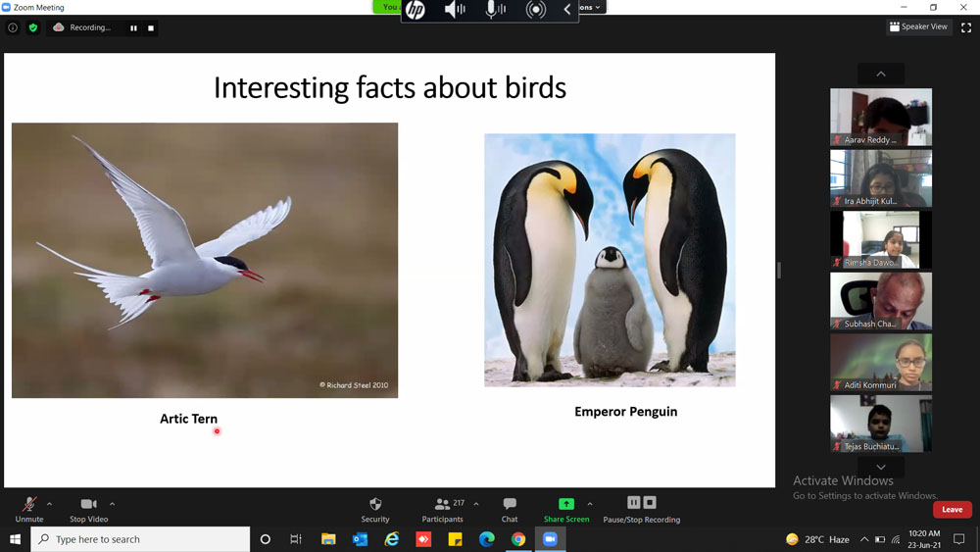Open Windows notification center
980x552 pixels.
click(958, 539)
